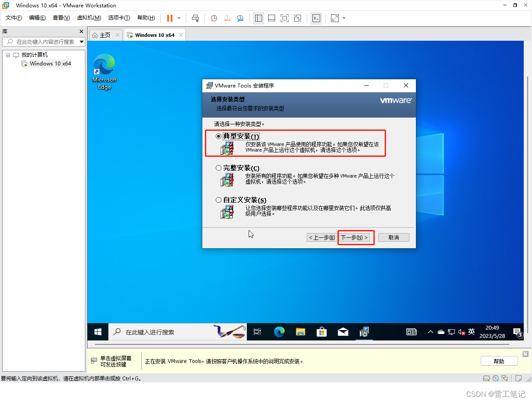Click 取消 to cancel the installer
Image resolution: width=532 pixels, height=402 pixels.
click(x=393, y=237)
